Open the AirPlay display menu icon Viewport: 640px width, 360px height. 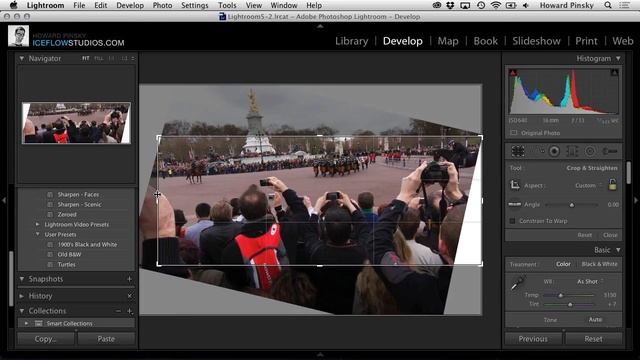pyautogui.click(x=465, y=5)
